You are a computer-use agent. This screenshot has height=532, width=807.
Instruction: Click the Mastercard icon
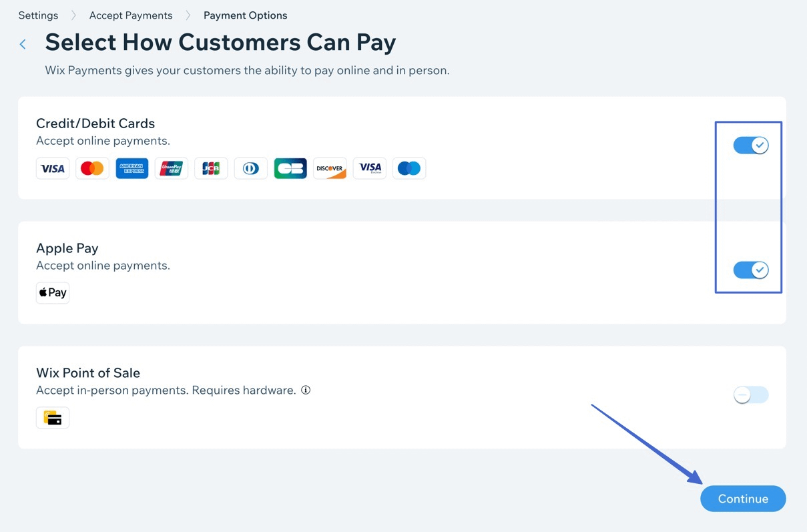[91, 168]
